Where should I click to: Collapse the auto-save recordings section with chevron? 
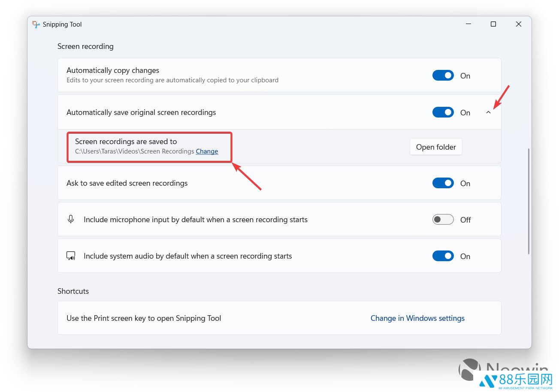(488, 112)
